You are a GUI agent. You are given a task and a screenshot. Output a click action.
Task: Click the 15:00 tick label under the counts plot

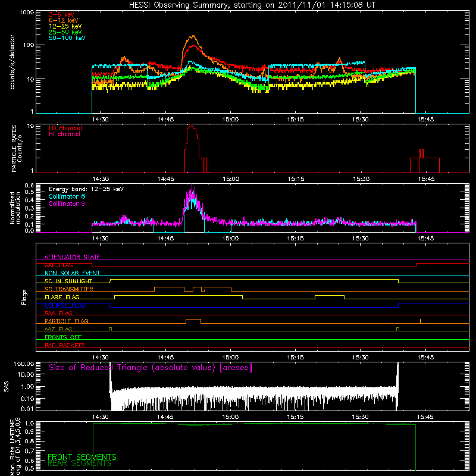230,120
